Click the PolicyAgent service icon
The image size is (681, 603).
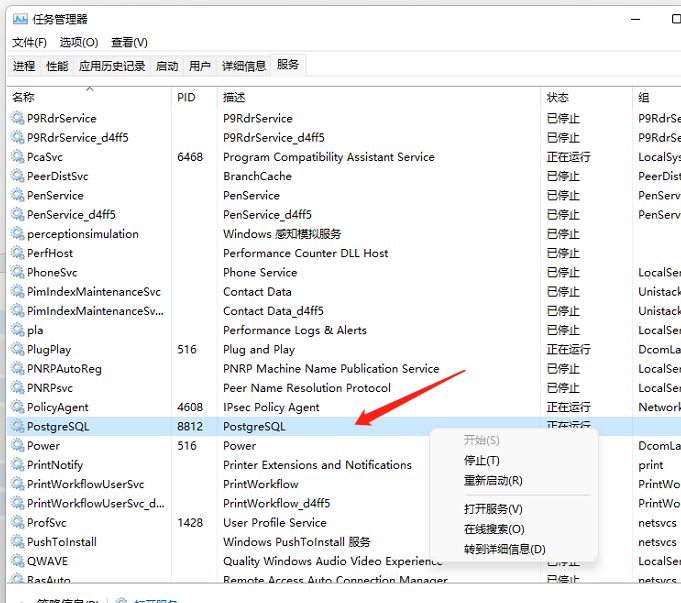[17, 408]
